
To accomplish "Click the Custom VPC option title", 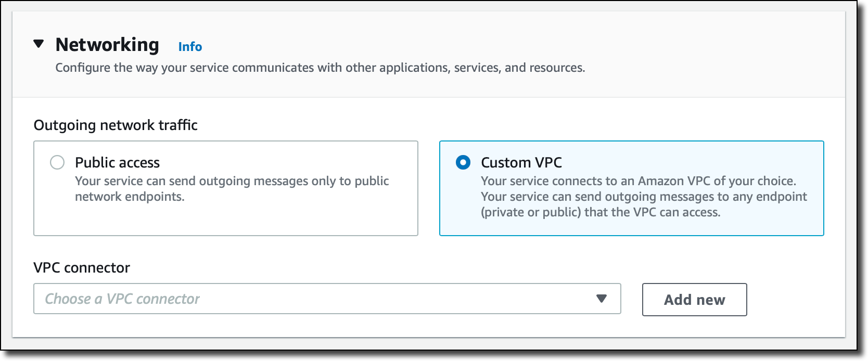I will 521,163.
